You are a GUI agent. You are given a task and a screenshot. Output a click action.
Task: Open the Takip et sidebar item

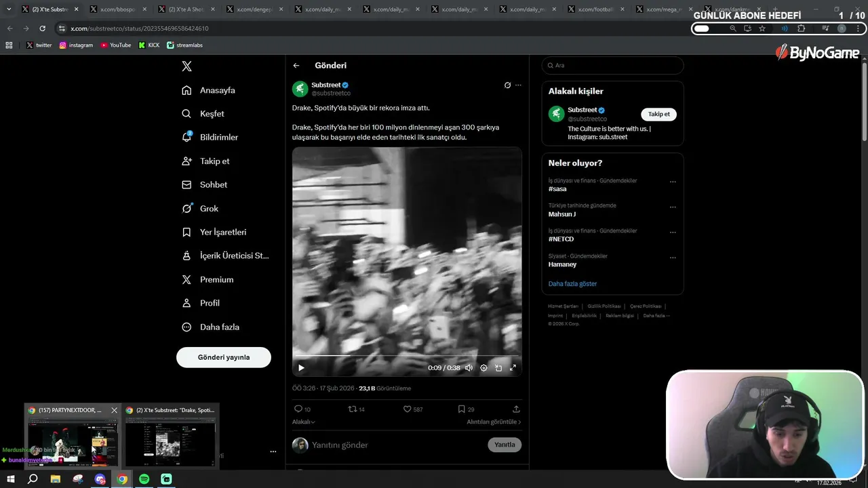(x=206, y=161)
